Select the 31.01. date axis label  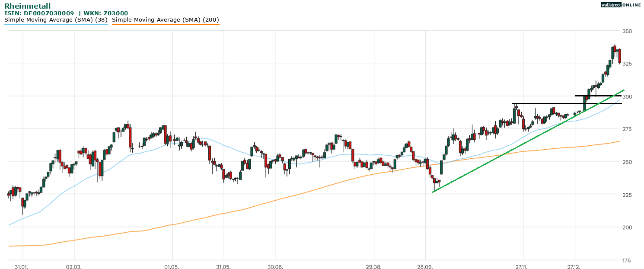point(21,267)
